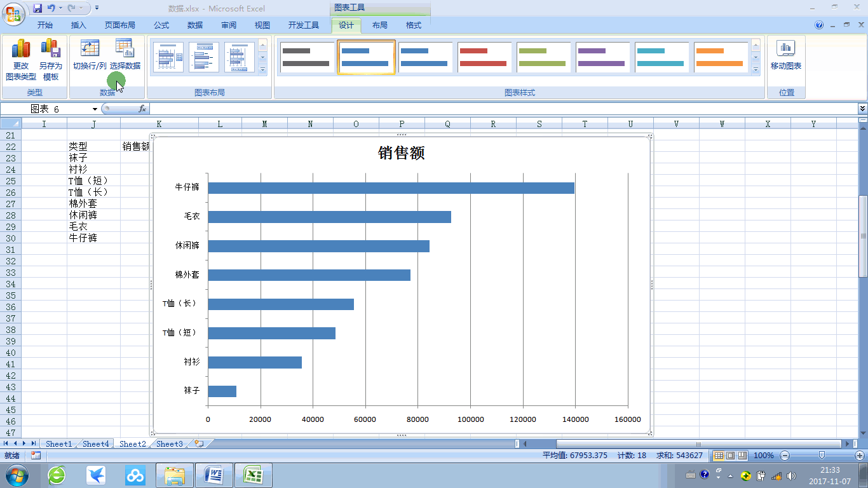Select the first chart layout thumbnail
Viewport: 868px width, 488px height.
(x=168, y=57)
